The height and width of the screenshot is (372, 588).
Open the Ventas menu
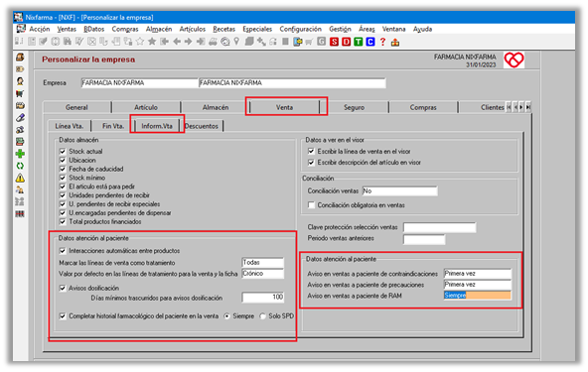(x=67, y=29)
